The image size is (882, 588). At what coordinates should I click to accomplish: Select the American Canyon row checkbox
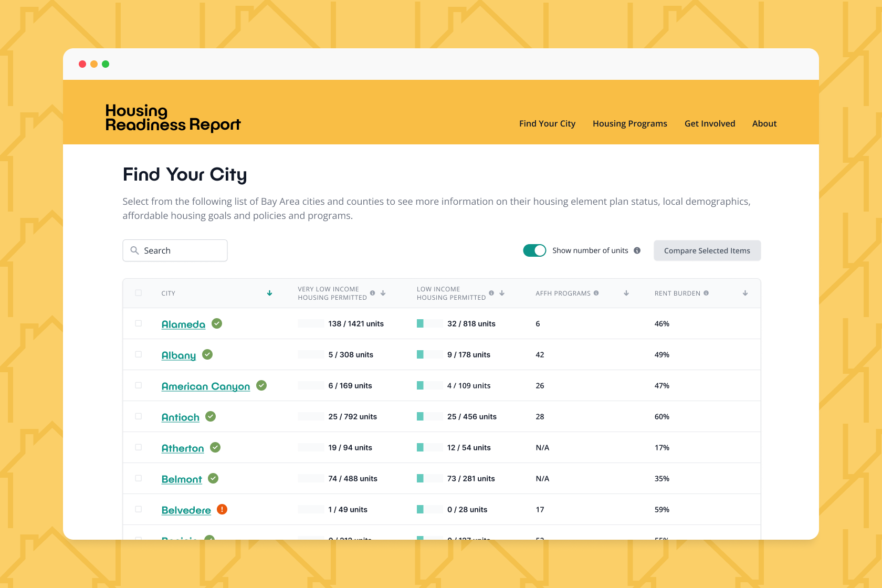(139, 385)
